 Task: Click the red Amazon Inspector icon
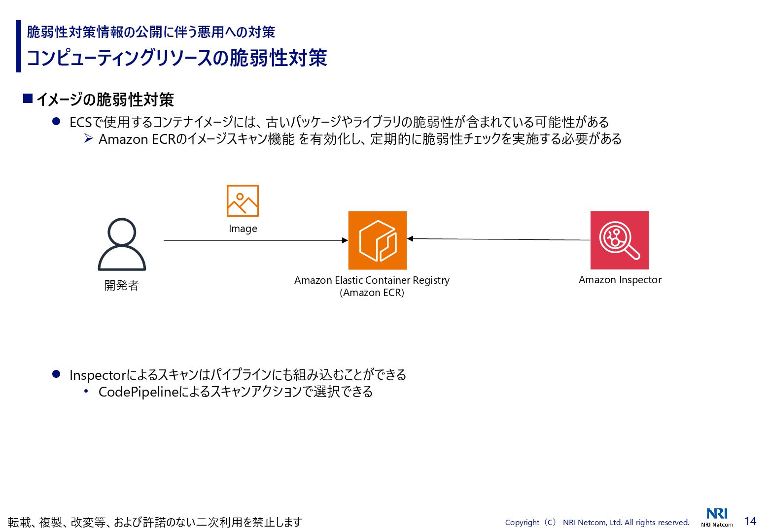(x=620, y=240)
